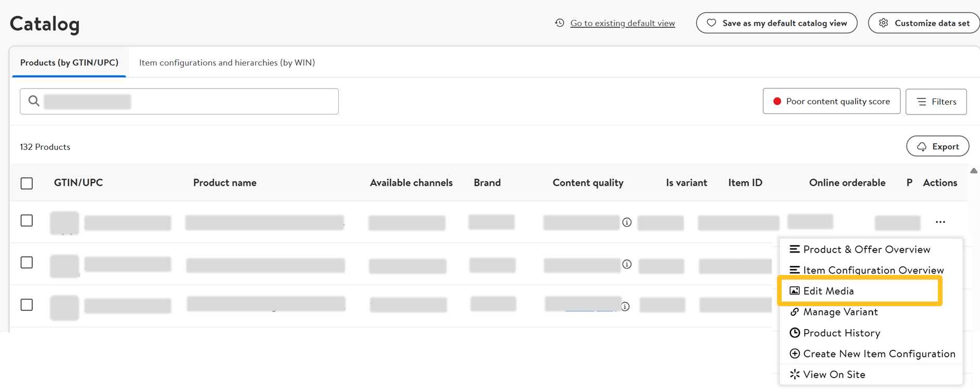This screenshot has height=389, width=980.
Task: Switch to Item configurations and hierarchies tab
Action: pos(227,62)
